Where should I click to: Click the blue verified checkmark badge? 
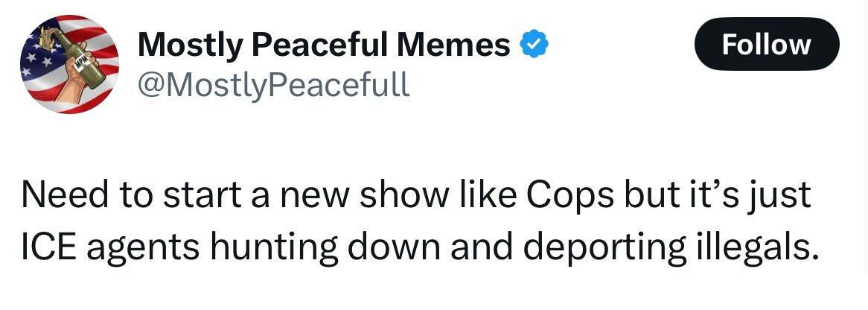534,46
